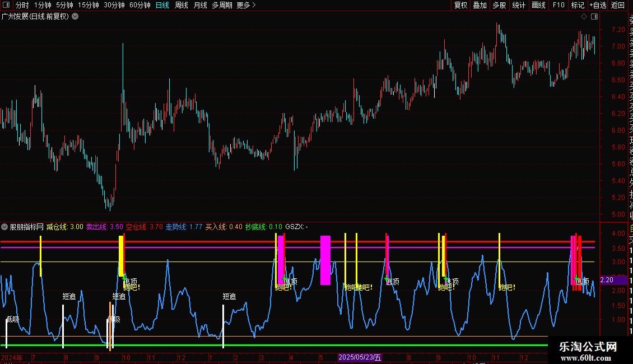The image size is (633, 364).
Task: Toggle 叠加 overlay comparison
Action: click(480, 5)
